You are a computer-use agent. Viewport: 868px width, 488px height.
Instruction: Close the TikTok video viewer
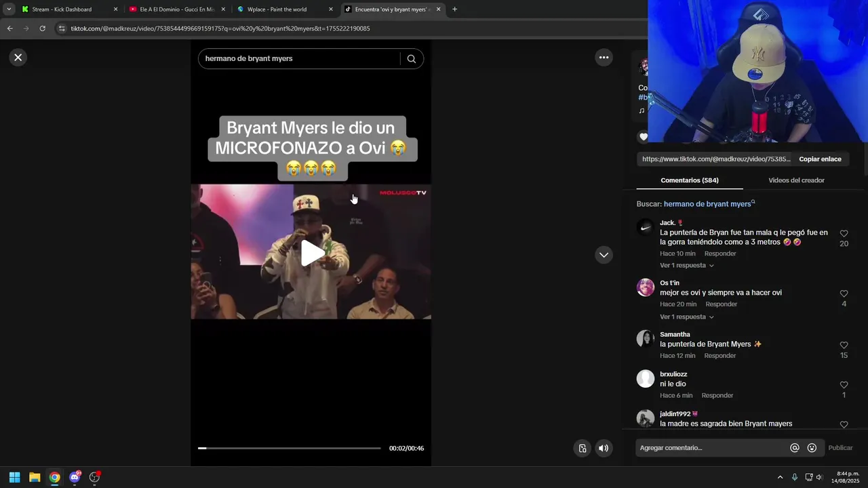[18, 58]
